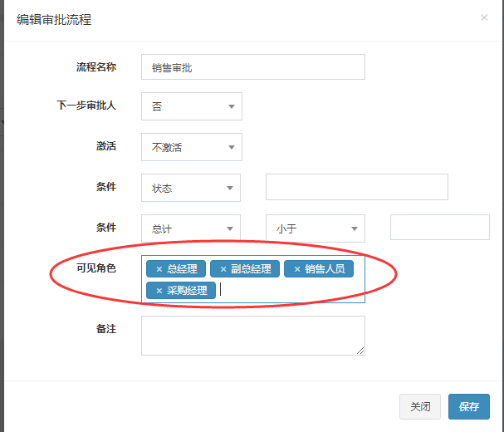Expand the 激活 dropdown showing 不激活

click(191, 147)
